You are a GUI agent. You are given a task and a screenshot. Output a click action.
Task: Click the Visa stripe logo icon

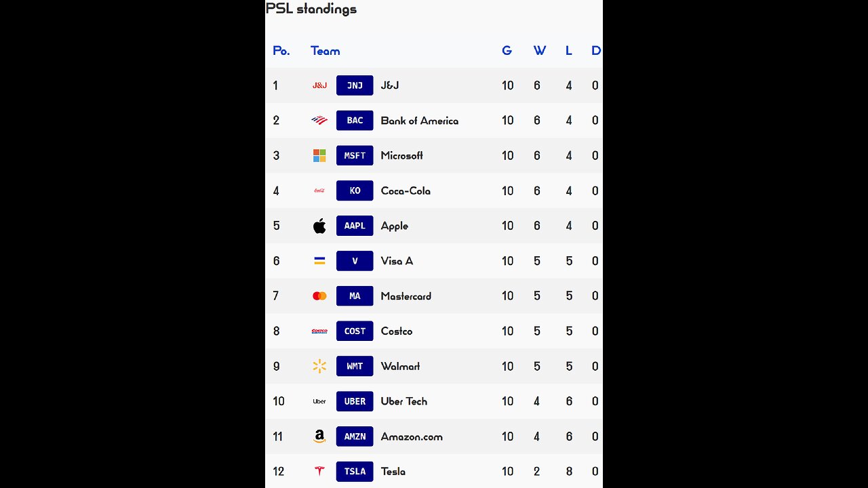[x=319, y=261]
